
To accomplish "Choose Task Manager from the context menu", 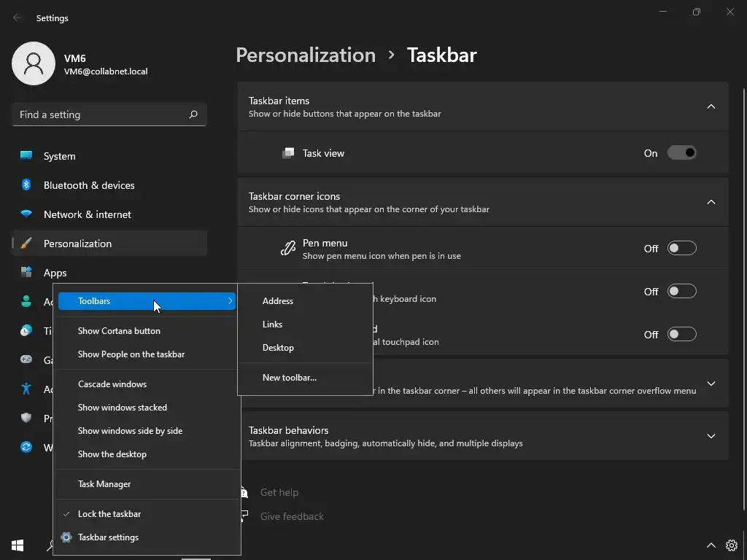I will coord(104,484).
